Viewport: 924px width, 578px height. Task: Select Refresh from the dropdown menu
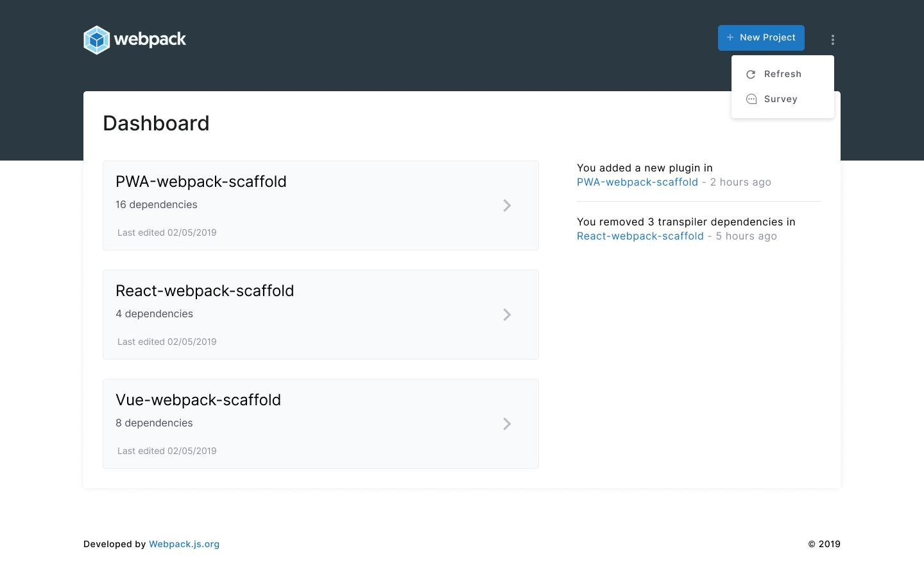[782, 74]
